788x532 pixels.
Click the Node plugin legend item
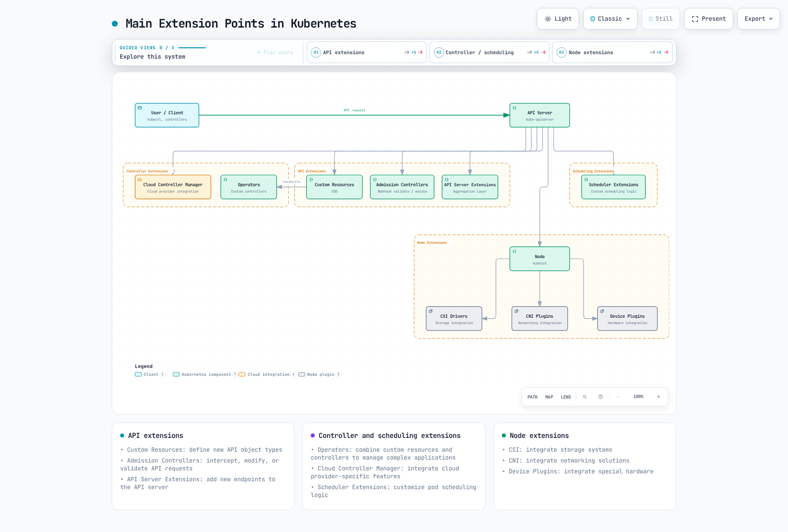click(x=320, y=374)
